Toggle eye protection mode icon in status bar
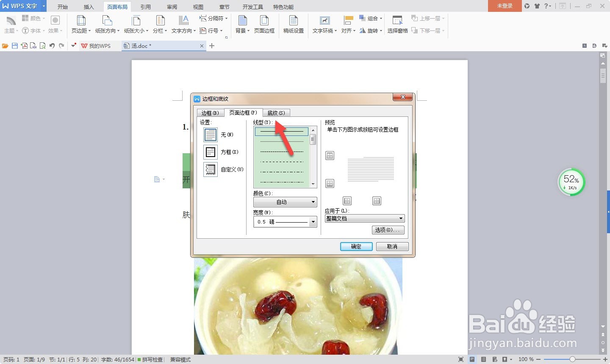610x364 pixels. (x=505, y=359)
